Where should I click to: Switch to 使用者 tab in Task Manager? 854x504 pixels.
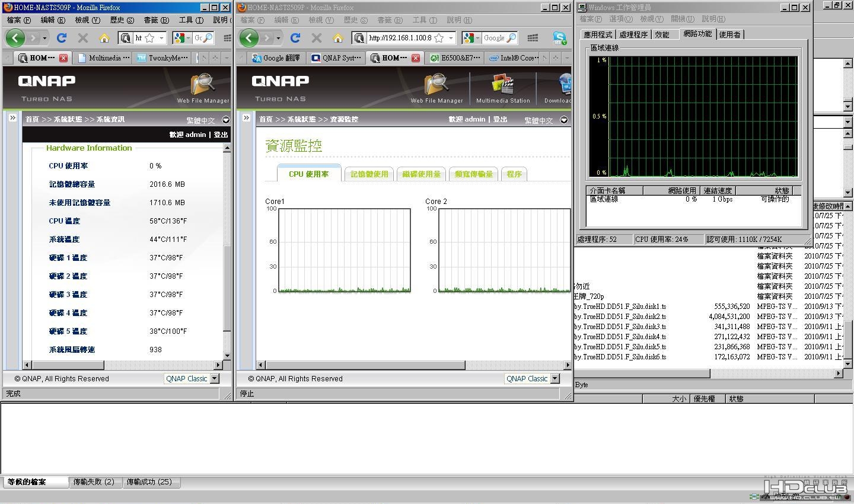(729, 34)
